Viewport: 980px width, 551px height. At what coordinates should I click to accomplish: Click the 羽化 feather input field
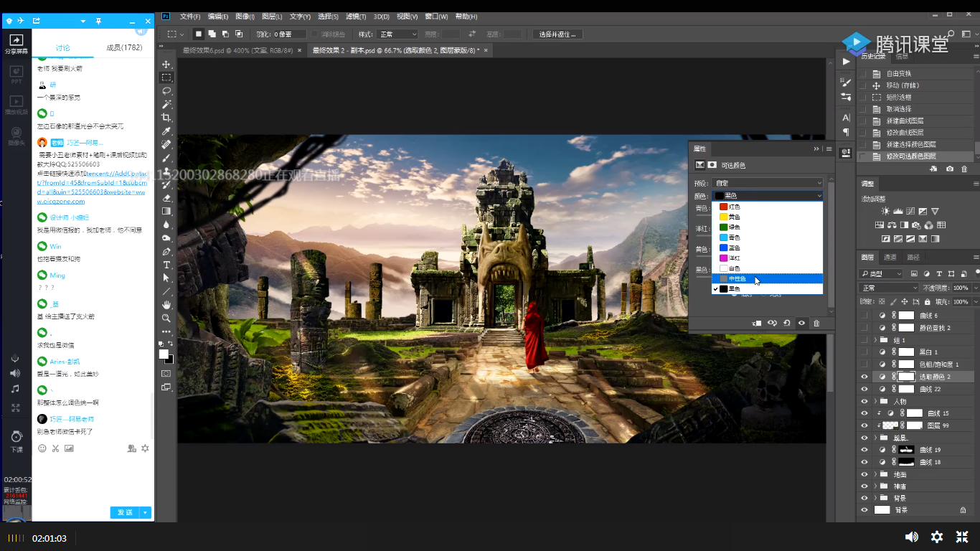tap(289, 34)
